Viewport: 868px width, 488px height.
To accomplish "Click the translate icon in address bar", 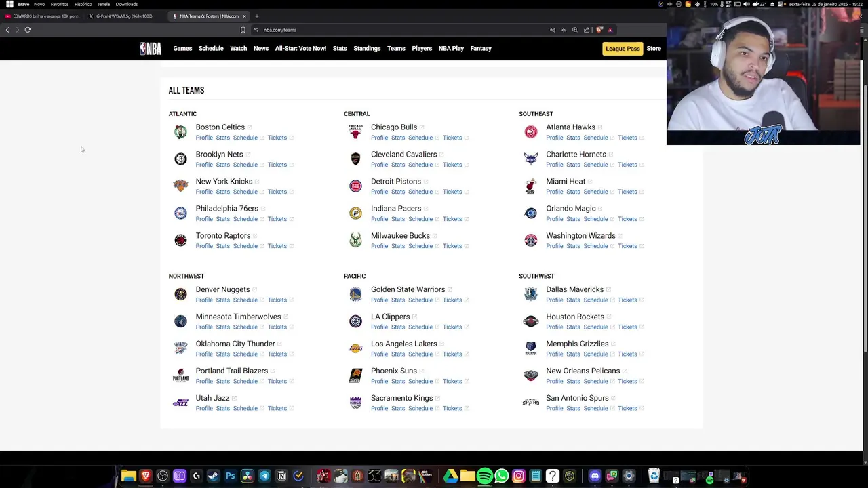I will 564,30.
